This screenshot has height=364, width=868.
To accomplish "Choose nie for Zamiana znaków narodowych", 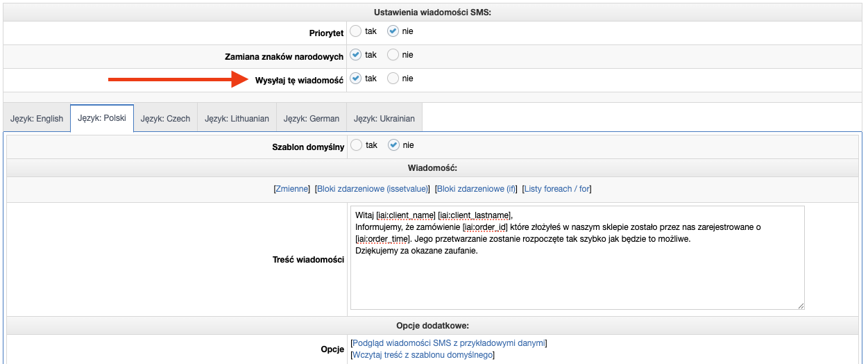I will point(393,55).
